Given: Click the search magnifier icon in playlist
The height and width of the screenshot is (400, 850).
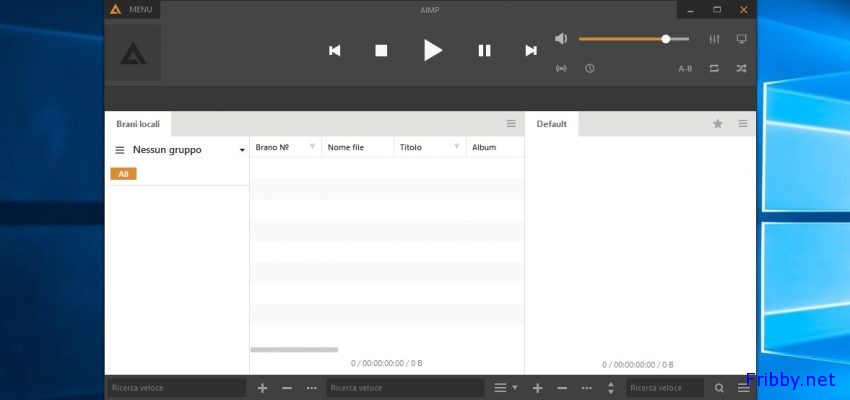Looking at the screenshot, I should pyautogui.click(x=719, y=387).
